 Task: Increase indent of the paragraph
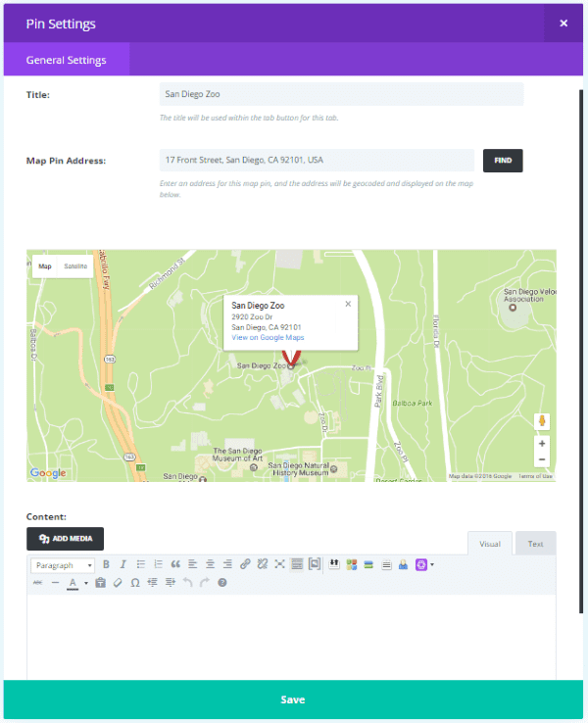coord(171,583)
